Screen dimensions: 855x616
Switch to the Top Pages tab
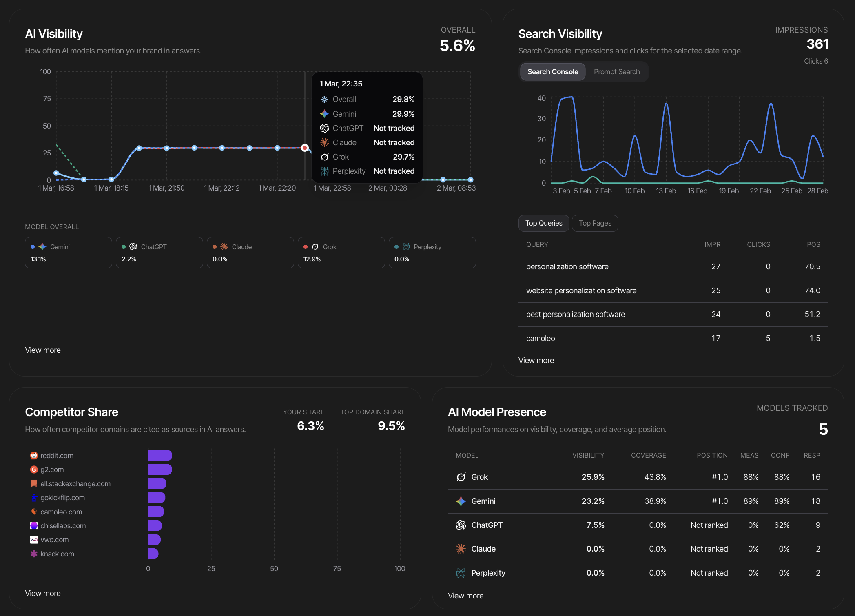tap(595, 223)
